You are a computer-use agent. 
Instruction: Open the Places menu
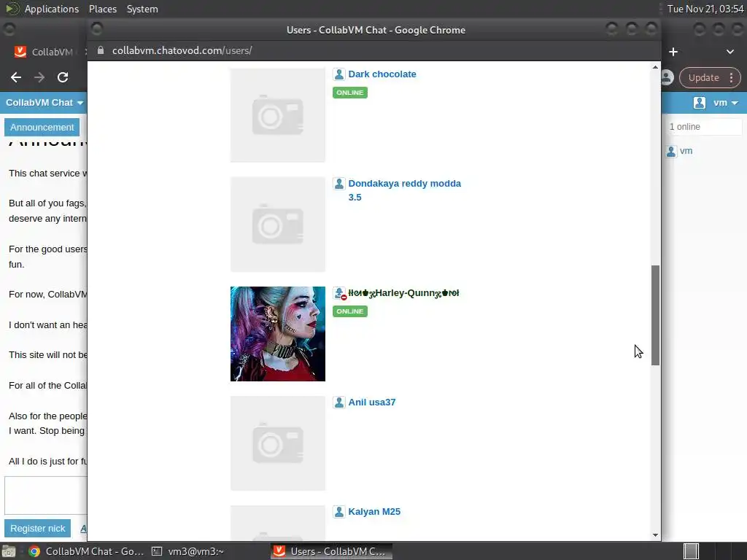coord(102,9)
